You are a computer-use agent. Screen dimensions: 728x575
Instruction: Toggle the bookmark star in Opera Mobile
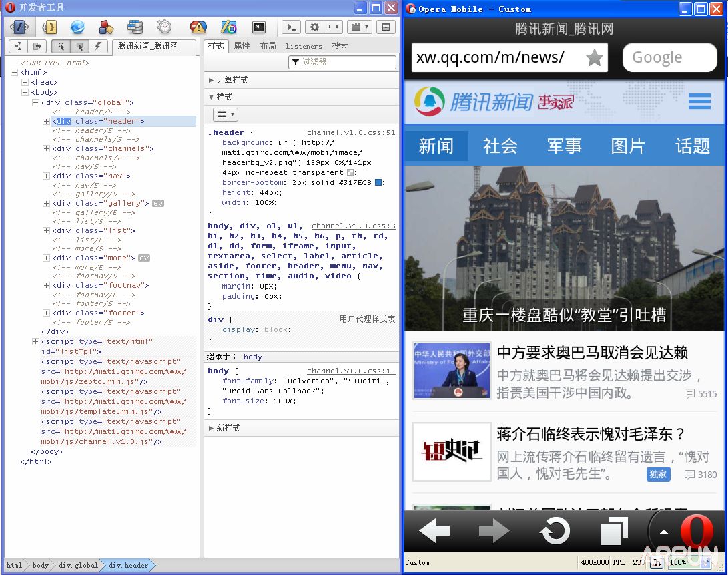(x=594, y=59)
